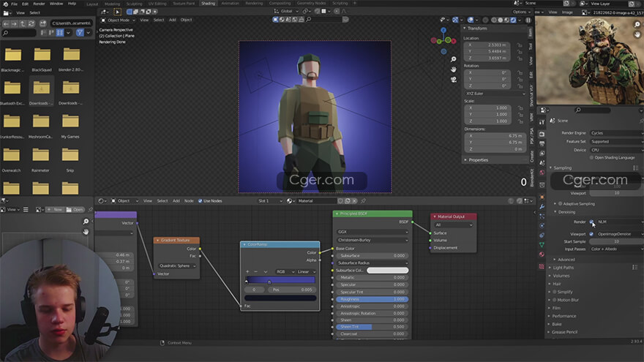Go forward in the file browser

coord(14,23)
